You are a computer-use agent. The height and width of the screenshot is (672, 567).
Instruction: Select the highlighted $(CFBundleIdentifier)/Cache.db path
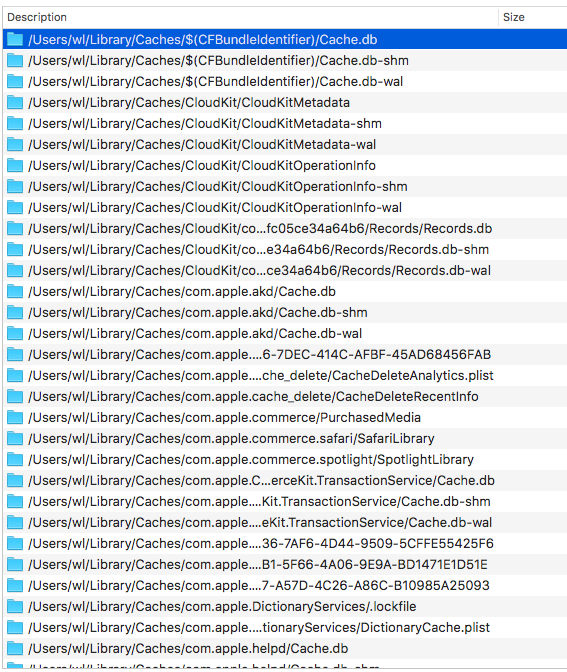[x=203, y=40]
